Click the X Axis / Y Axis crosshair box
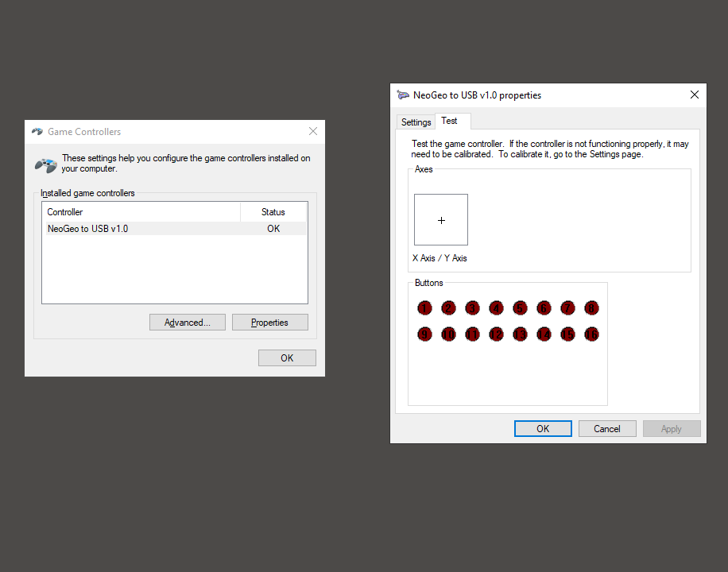This screenshot has height=572, width=728. [441, 219]
